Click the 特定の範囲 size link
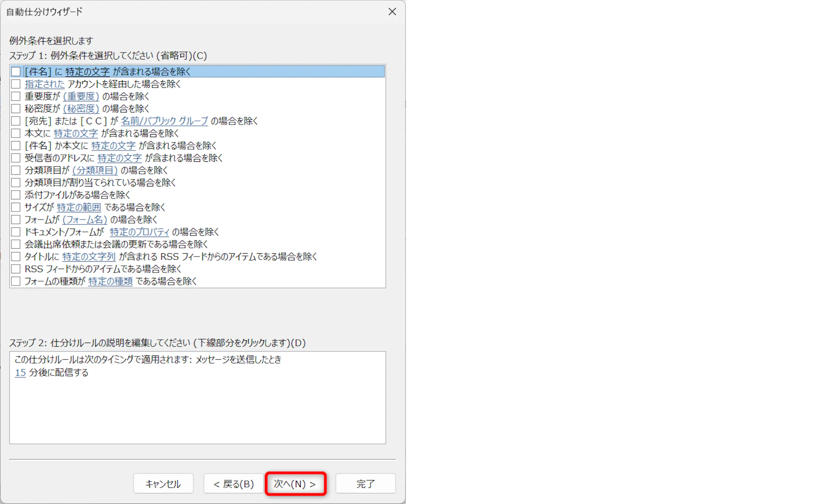 pos(79,208)
